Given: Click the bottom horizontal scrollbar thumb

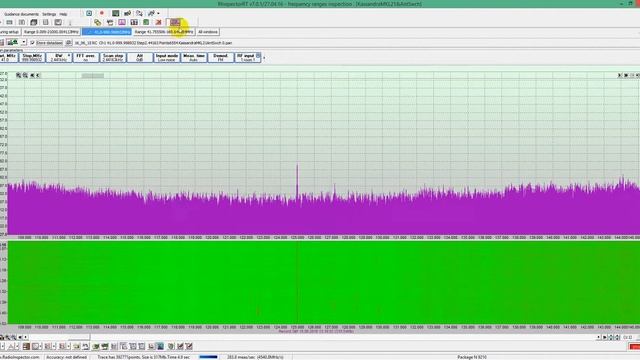Looking at the screenshot, I should point(78,337).
